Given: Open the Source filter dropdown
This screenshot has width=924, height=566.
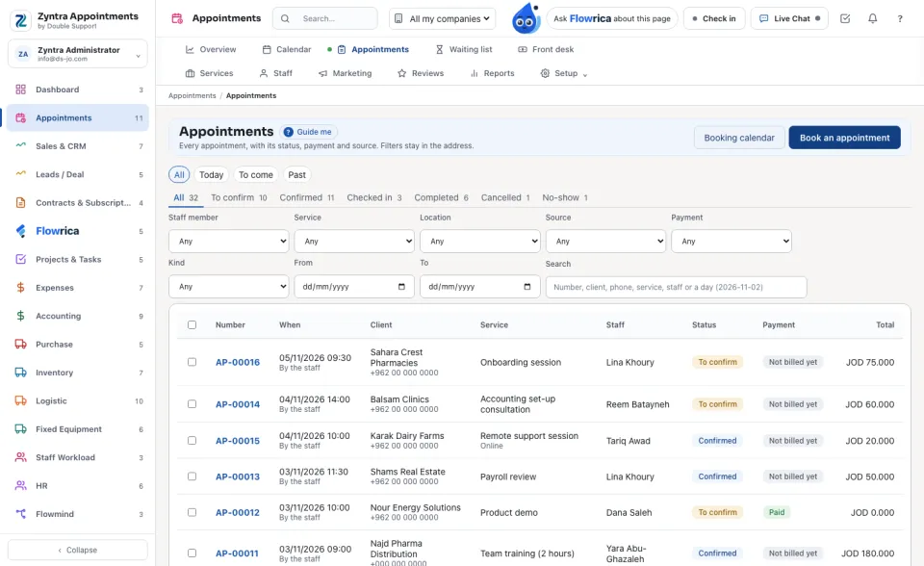Looking at the screenshot, I should coord(605,242).
